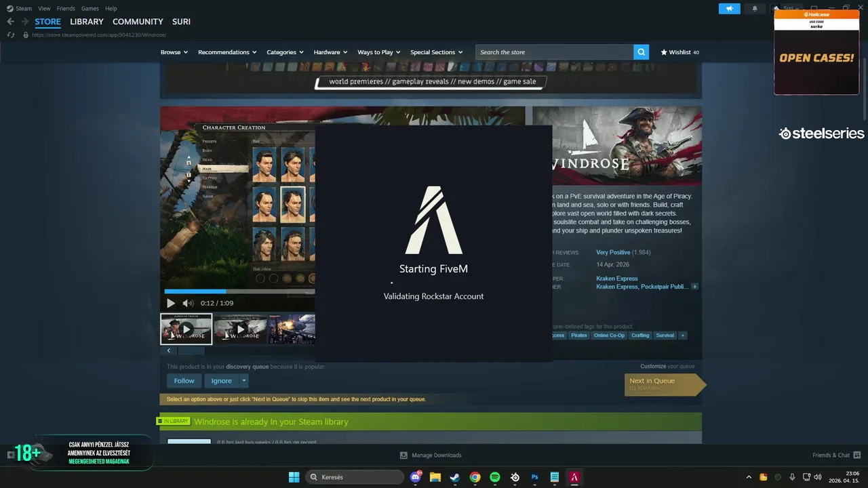Mute the trailer volume speaker icon

click(x=188, y=303)
